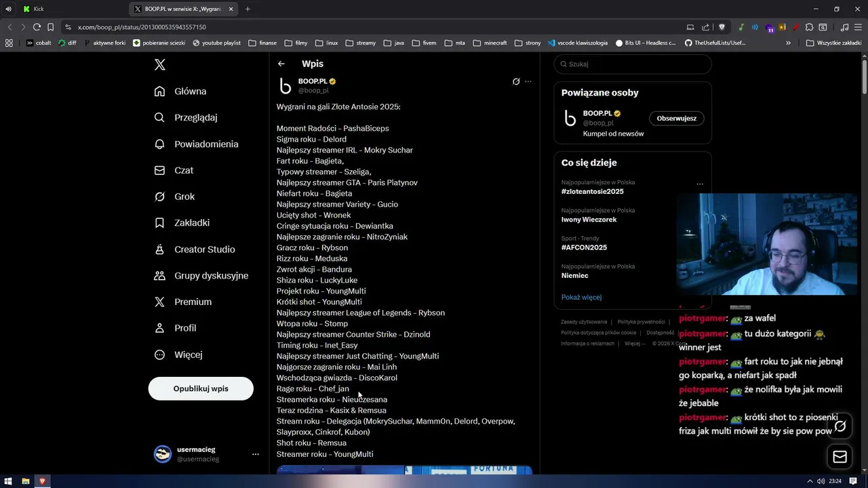
Task: Open Czat messages
Action: 174,170
